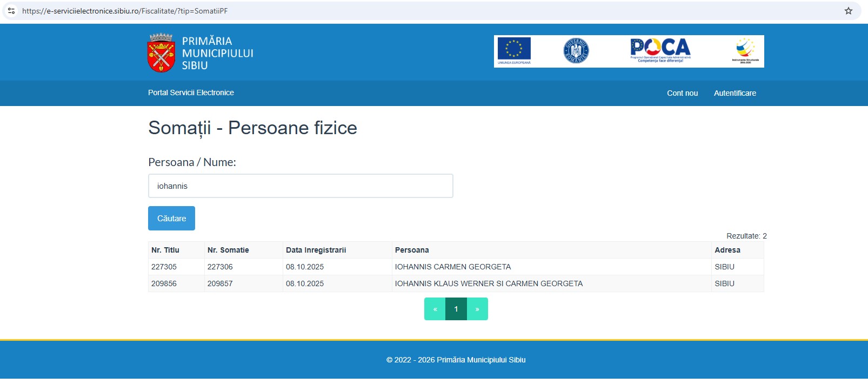The image size is (868, 383).
Task: Open Portal Servicii Electronice home link
Action: [191, 93]
